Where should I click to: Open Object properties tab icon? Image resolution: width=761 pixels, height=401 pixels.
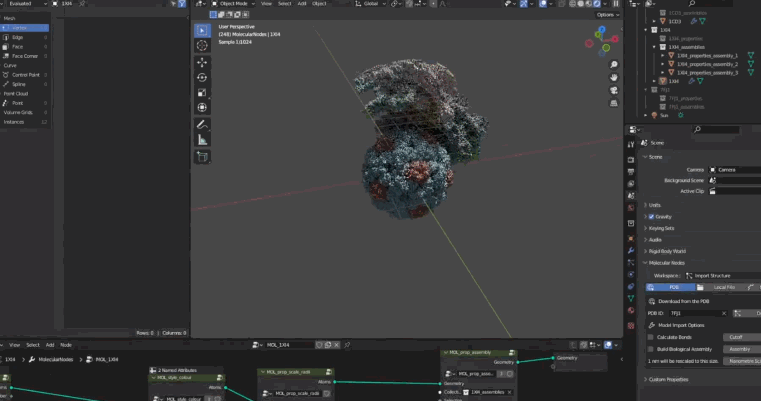point(630,239)
